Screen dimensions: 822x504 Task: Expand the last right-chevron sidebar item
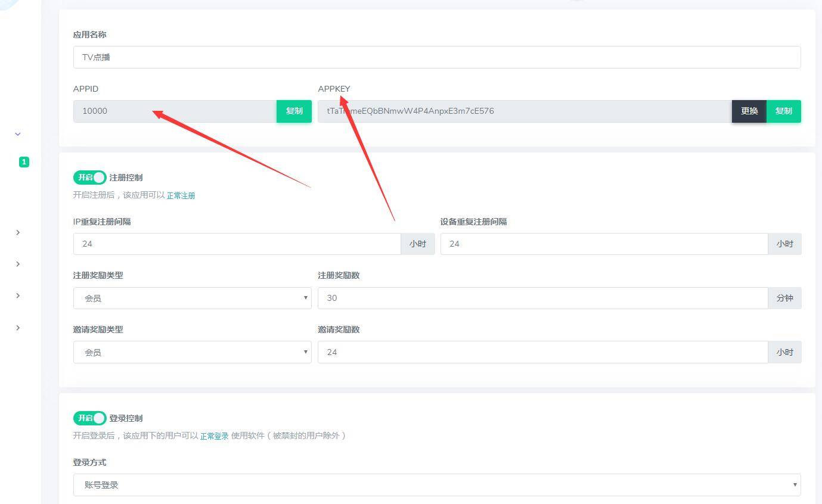[x=18, y=328]
